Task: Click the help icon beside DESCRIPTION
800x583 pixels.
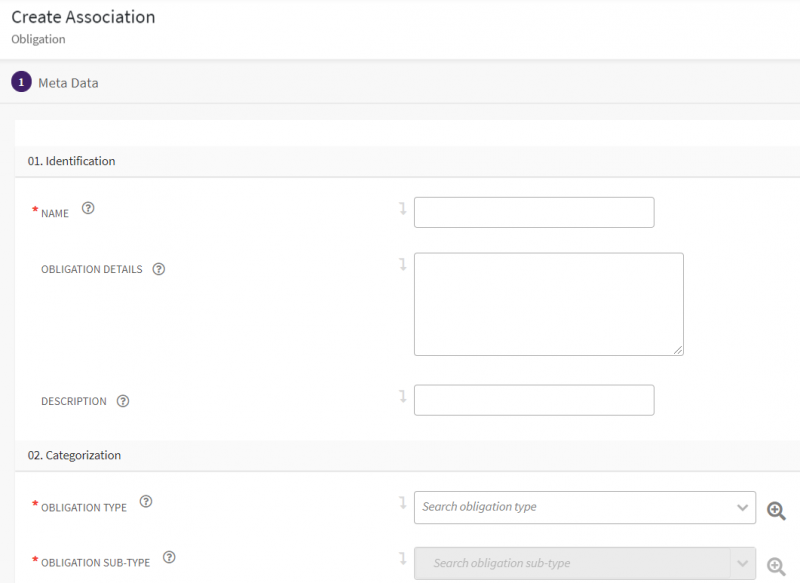Action: 123,400
